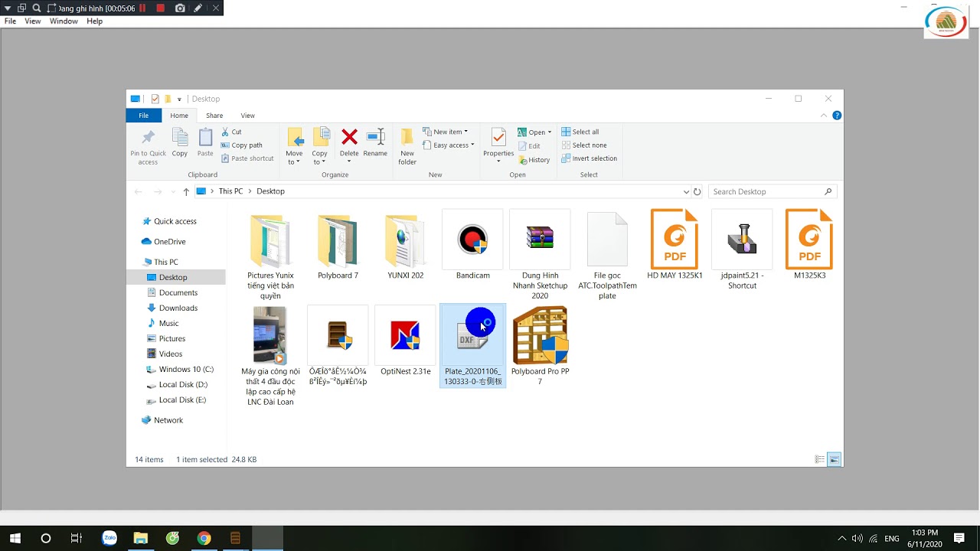Open Zalo from the taskbar
Image resolution: width=980 pixels, height=551 pixels.
pos(109,538)
